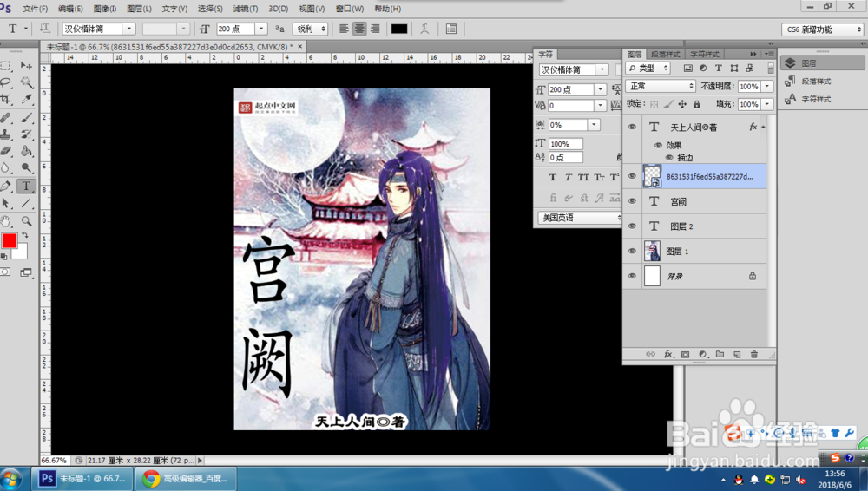This screenshot has width=868, height=491.
Task: Hide the 背景 layer
Action: (632, 276)
